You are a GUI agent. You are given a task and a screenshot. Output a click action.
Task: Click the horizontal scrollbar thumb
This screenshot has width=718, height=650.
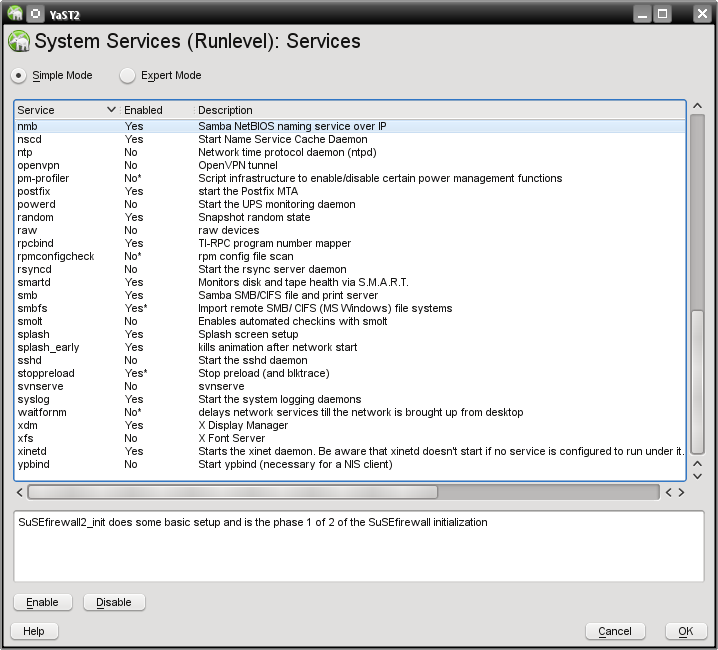pos(233,492)
